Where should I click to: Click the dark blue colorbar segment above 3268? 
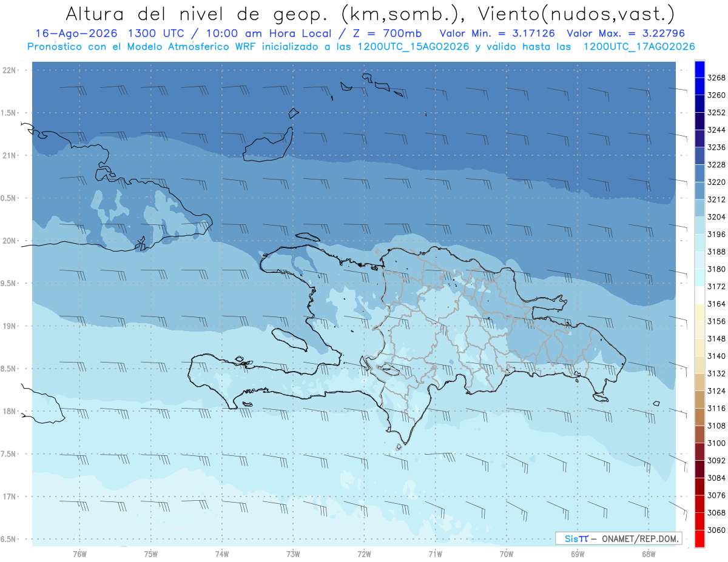click(x=699, y=69)
